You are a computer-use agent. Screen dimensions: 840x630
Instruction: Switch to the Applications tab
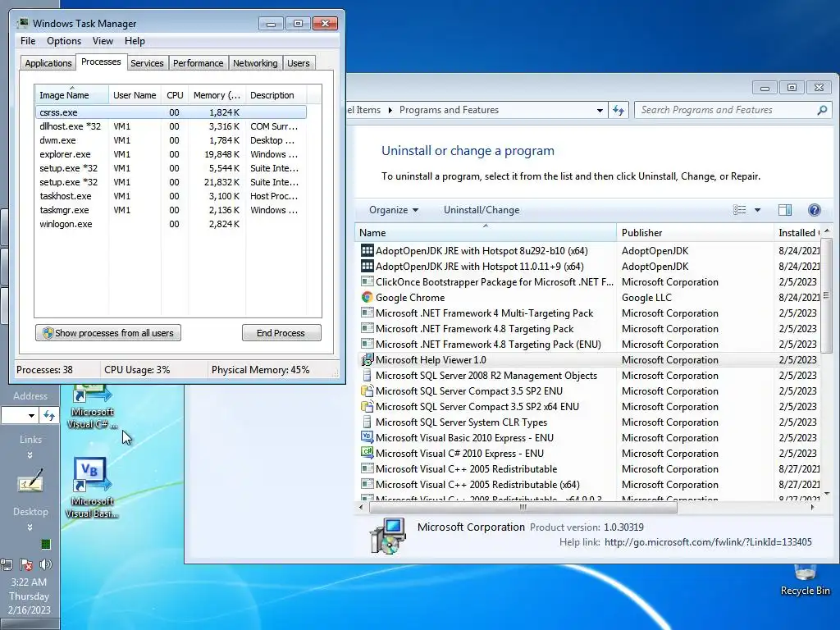(48, 63)
